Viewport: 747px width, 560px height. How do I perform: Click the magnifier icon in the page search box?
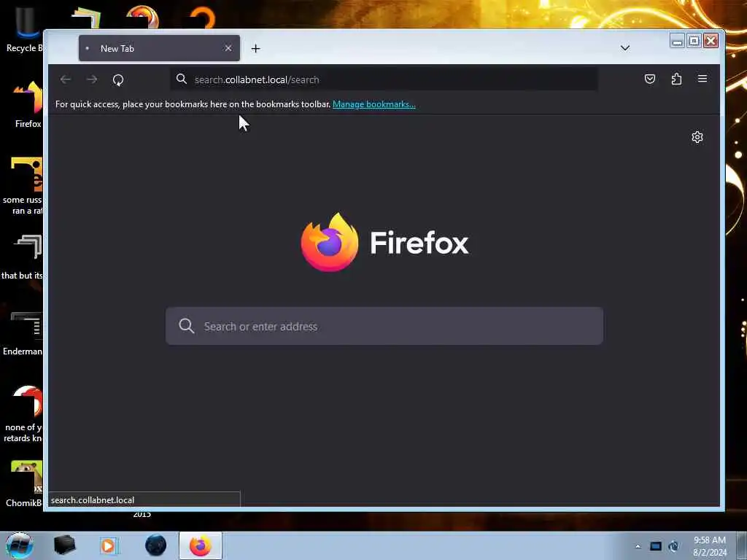[x=186, y=326]
